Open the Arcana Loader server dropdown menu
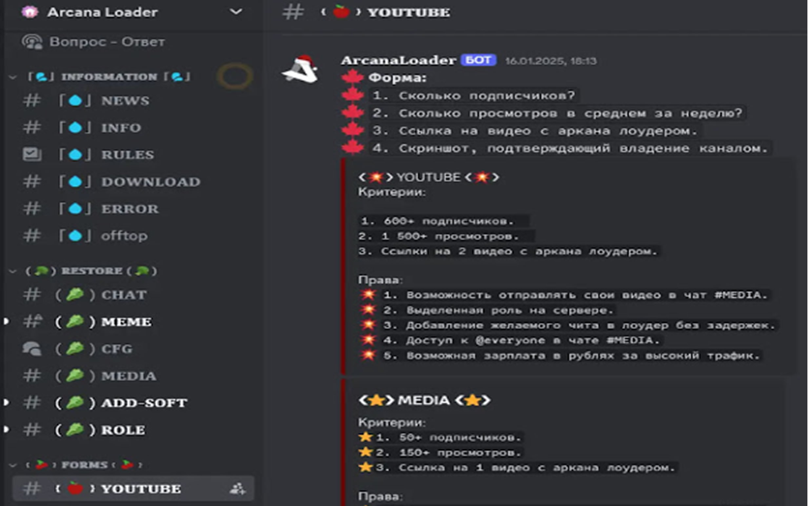This screenshot has height=506, width=812. click(236, 12)
